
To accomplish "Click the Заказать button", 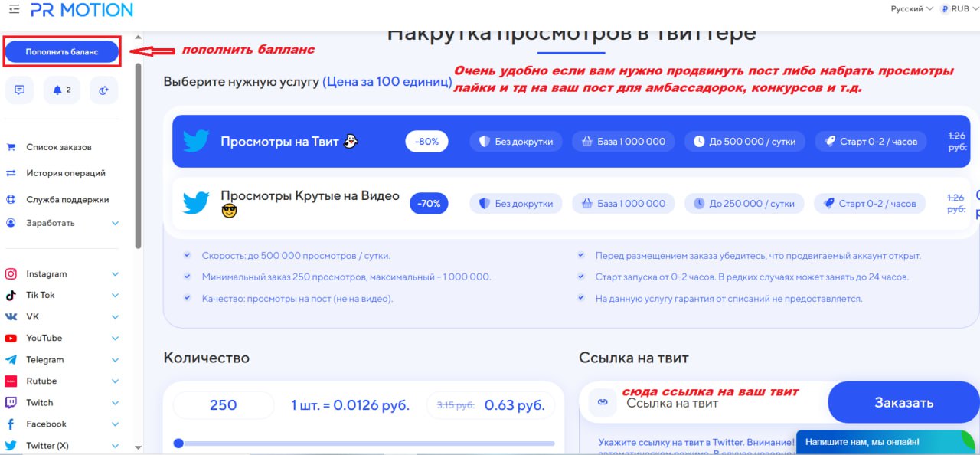I will [x=904, y=402].
